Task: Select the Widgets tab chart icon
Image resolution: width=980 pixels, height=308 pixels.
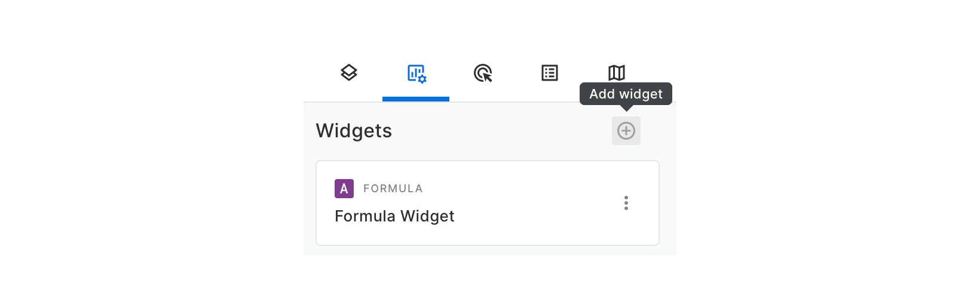Action: [416, 73]
